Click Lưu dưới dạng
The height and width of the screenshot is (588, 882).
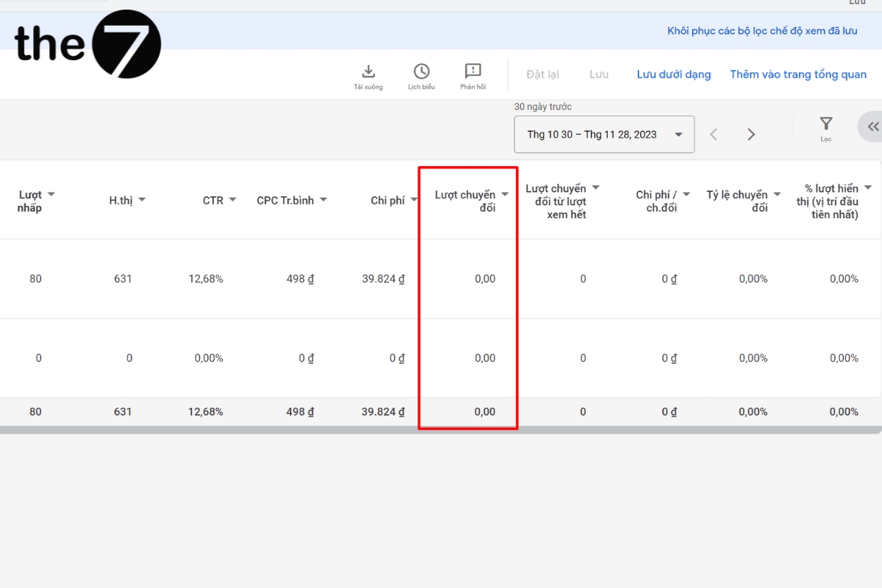tap(674, 74)
